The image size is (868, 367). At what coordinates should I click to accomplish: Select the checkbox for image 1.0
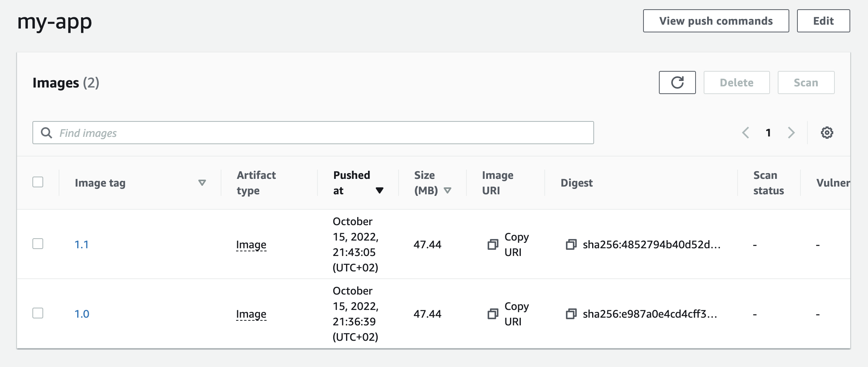tap(38, 313)
